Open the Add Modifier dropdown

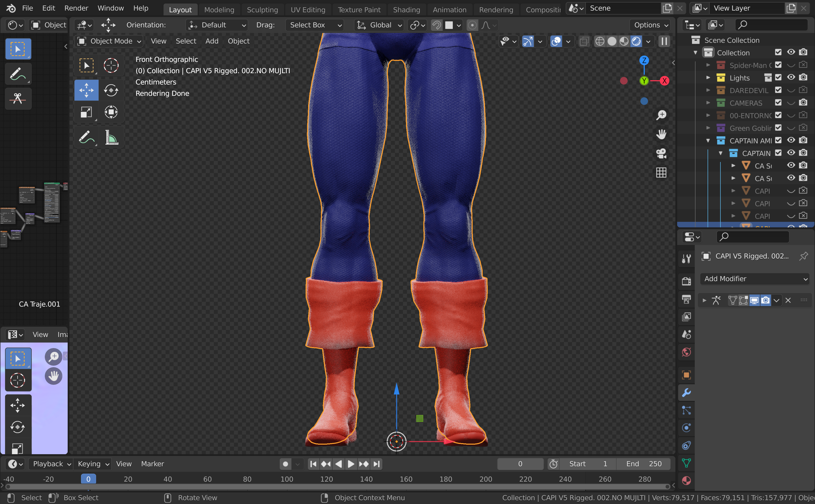point(755,279)
